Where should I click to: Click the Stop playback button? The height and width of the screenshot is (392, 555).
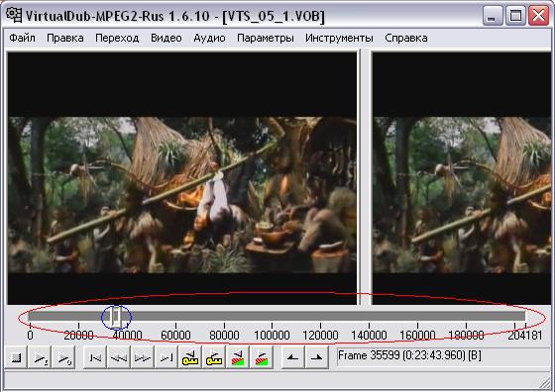16,357
